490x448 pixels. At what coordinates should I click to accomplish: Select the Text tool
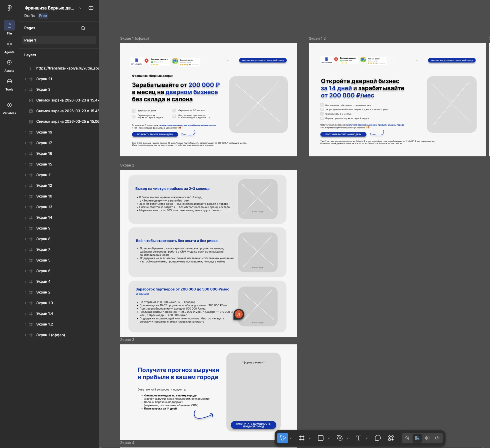click(358, 438)
